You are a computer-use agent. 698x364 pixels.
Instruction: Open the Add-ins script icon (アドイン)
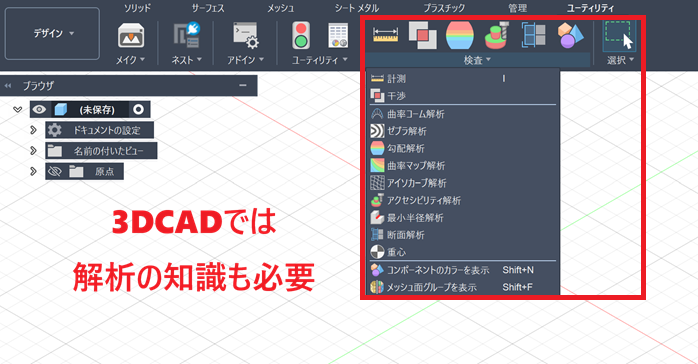pos(246,36)
